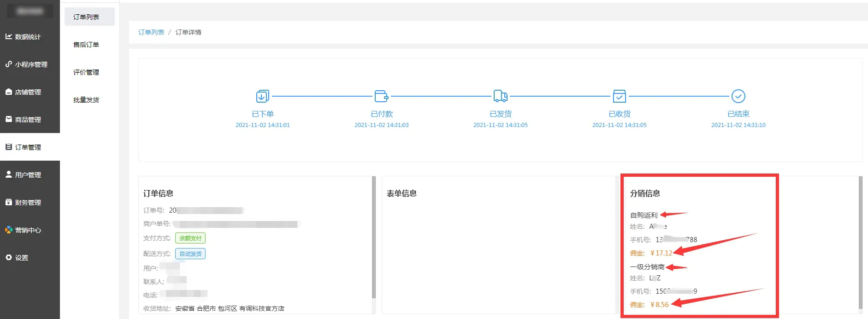Click the 自购返利 label
Viewport: 868px width, 319px height.
tap(644, 215)
